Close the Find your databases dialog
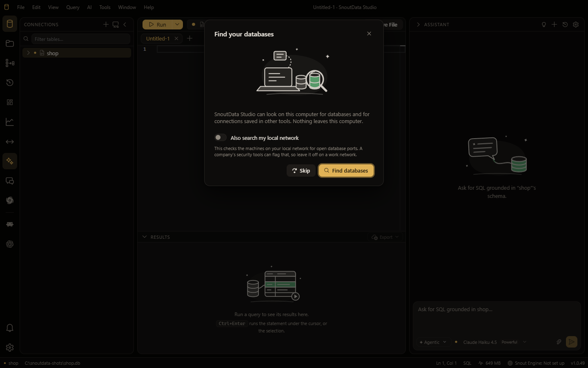588x368 pixels. [369, 34]
